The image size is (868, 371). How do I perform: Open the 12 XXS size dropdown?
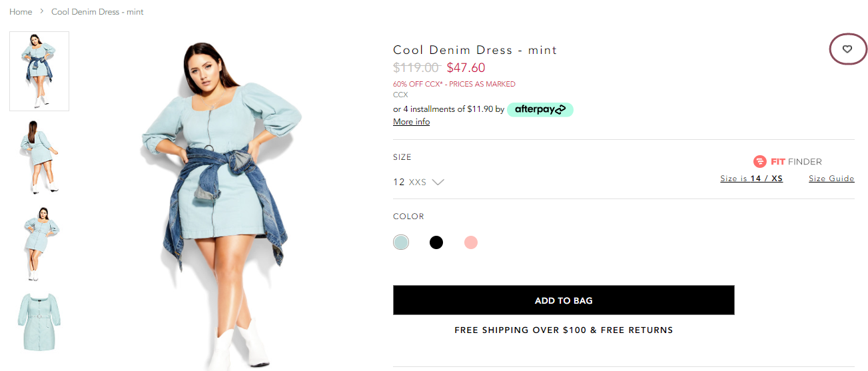click(418, 182)
